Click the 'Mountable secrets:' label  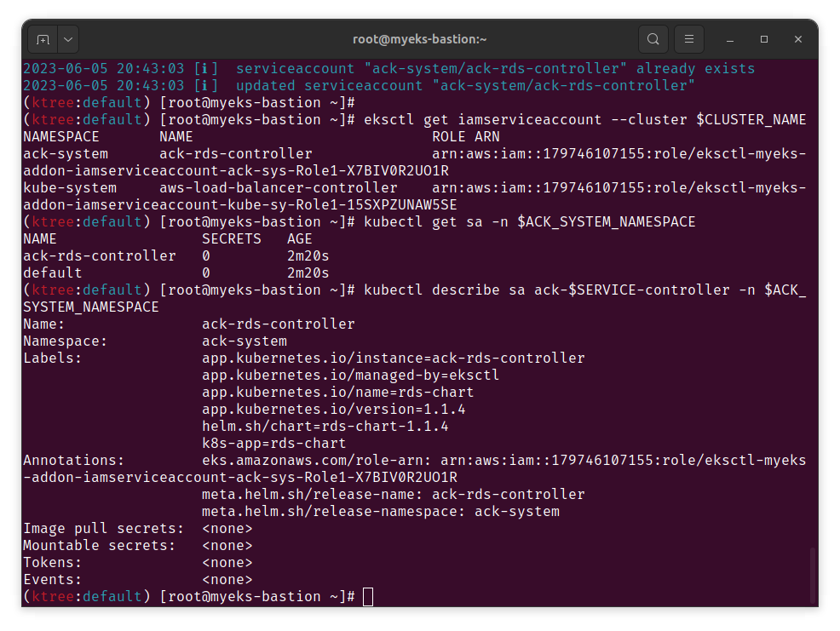click(x=99, y=545)
